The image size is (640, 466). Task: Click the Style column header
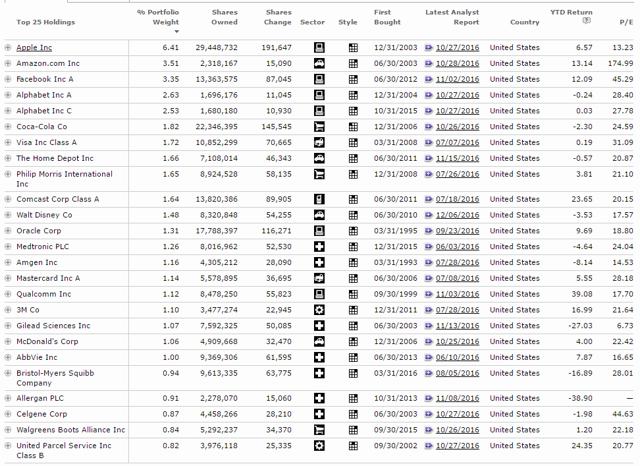point(348,22)
